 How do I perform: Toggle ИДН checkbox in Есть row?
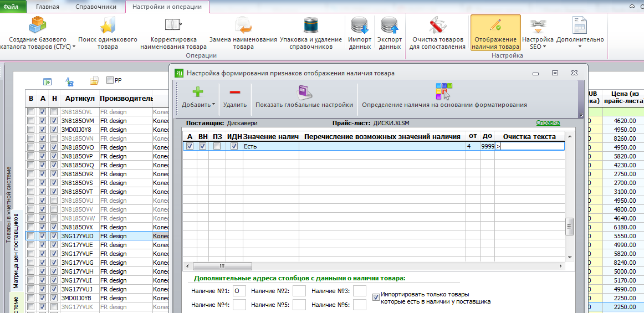click(234, 146)
